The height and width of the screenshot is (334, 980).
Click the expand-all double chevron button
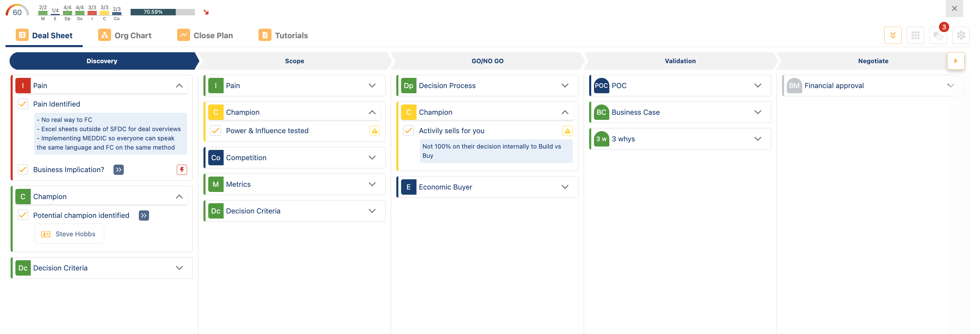pos(892,35)
